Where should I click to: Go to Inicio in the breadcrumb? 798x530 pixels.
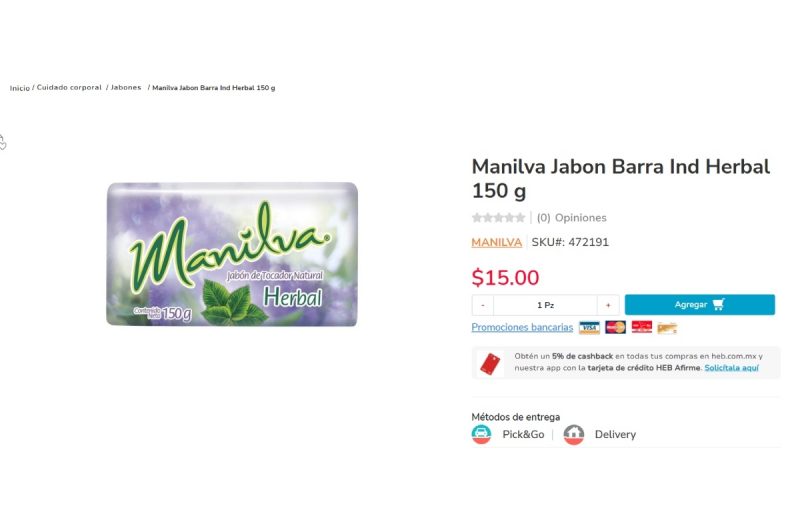20,88
